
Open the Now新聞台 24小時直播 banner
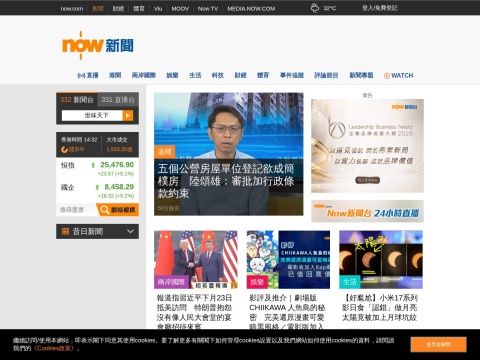pos(367,211)
